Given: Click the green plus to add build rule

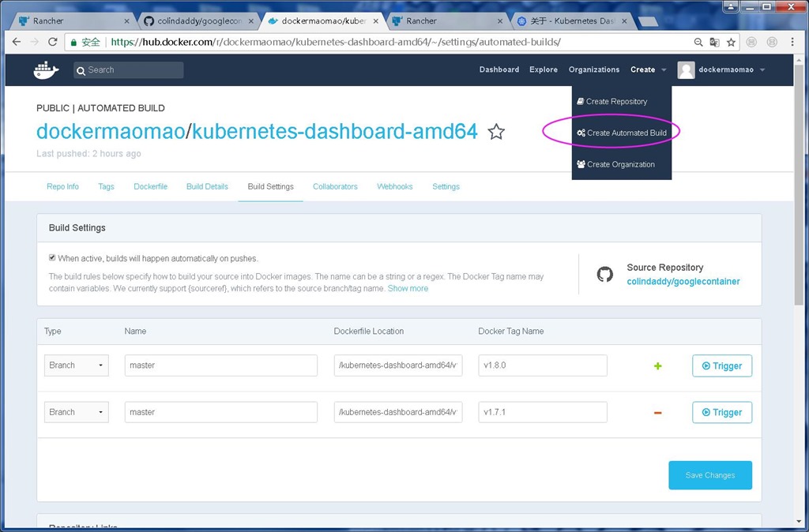Looking at the screenshot, I should pos(658,366).
